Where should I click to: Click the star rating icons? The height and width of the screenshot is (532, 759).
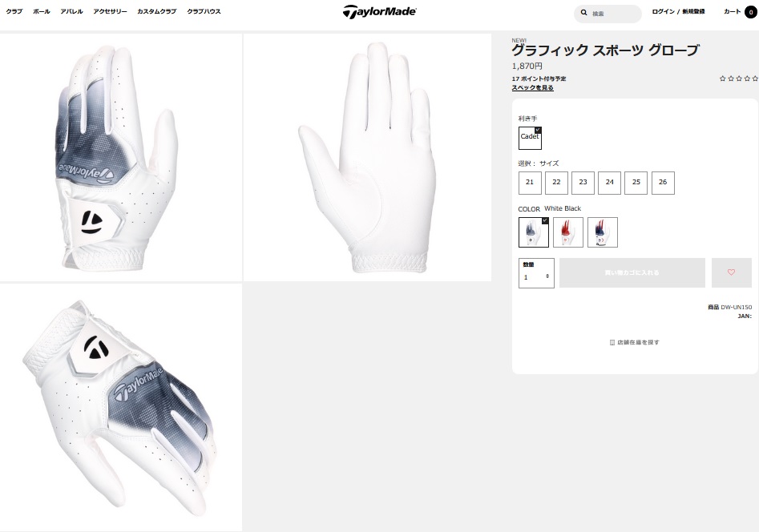click(x=738, y=79)
